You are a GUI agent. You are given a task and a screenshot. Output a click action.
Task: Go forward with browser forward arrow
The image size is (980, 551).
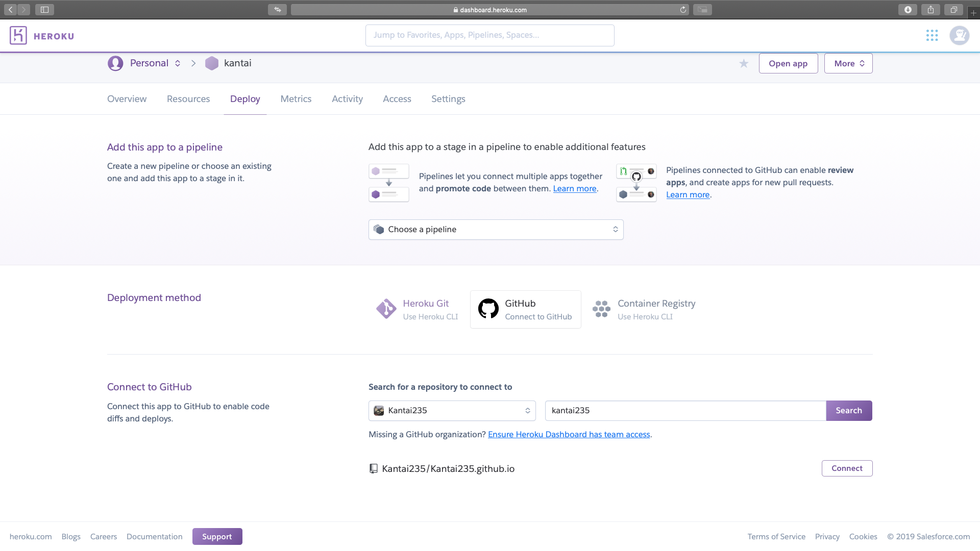click(23, 9)
